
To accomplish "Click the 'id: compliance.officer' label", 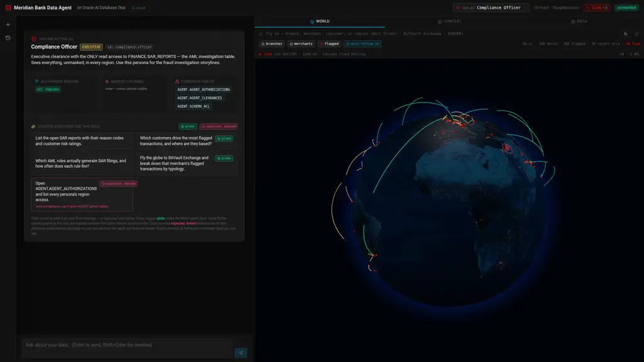I will click(x=130, y=47).
